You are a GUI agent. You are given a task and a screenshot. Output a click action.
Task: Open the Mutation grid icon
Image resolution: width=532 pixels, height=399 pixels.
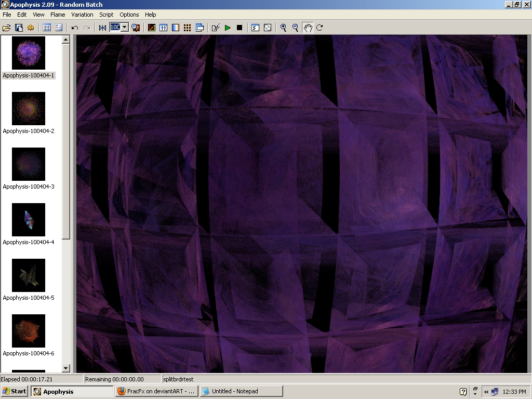pyautogui.click(x=187, y=28)
